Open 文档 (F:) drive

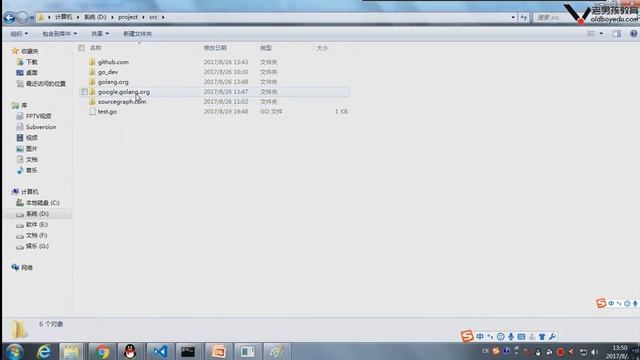36,236
